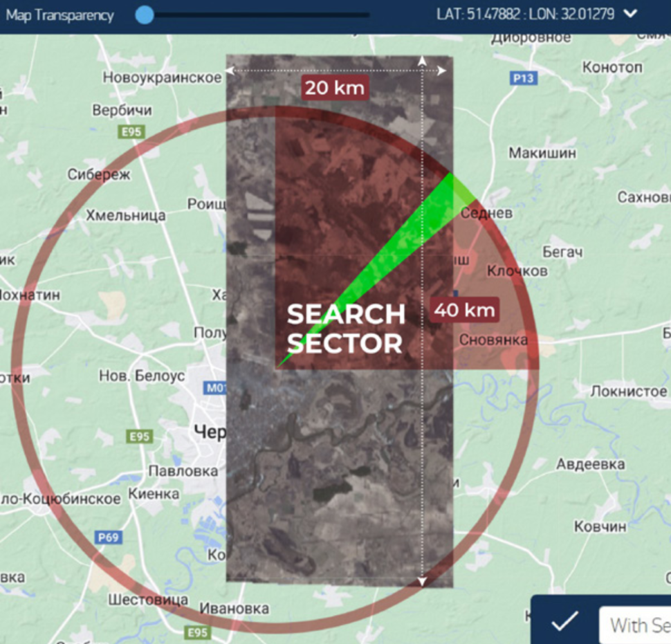This screenshot has width=671, height=644.
Task: Click the 40 km height label
Action: pyautogui.click(x=465, y=310)
